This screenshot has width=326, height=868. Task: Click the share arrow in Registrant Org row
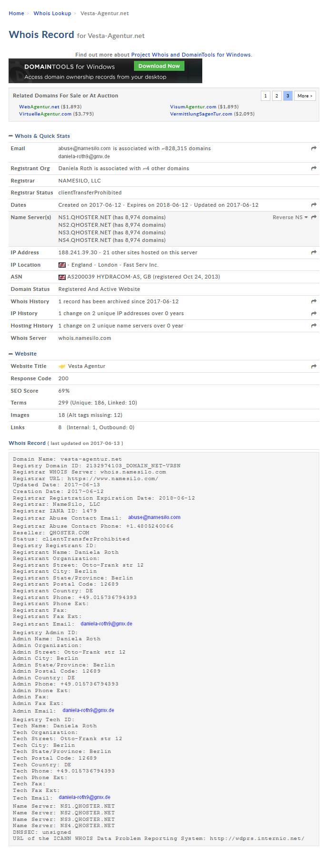point(314,169)
